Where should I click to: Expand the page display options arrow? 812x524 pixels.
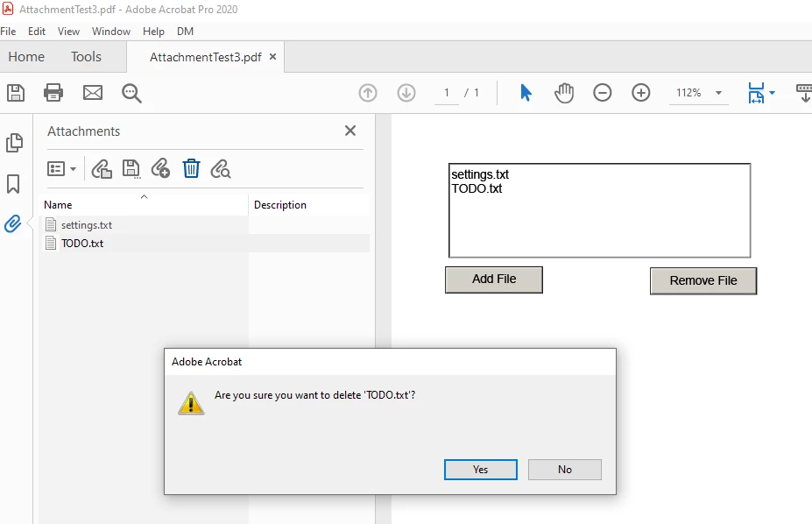pyautogui.click(x=772, y=93)
